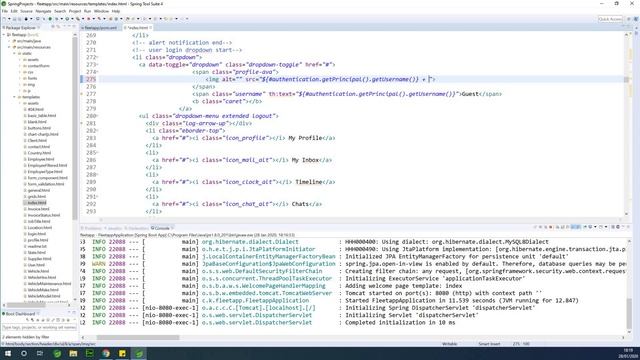Expand the css folder
The width and height of the screenshot is (640, 360).
pyautogui.click(x=19, y=72)
